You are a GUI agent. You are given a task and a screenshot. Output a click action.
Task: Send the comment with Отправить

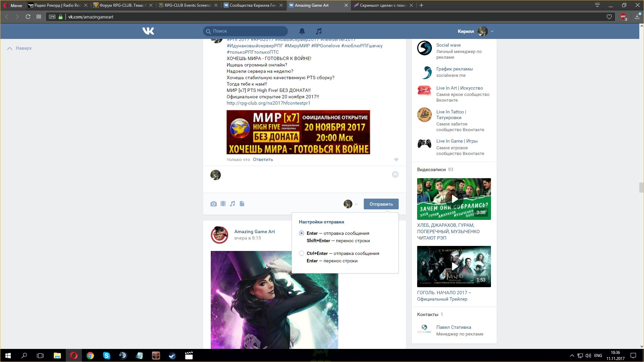381,204
